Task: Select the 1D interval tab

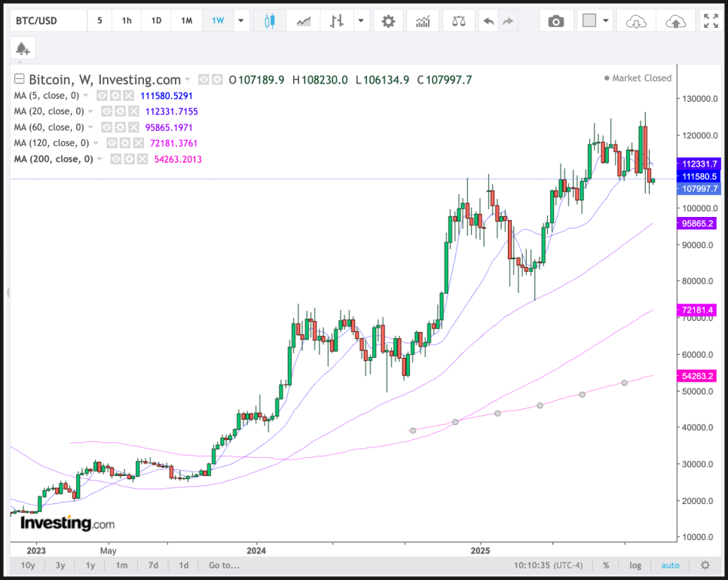Action: coord(156,21)
